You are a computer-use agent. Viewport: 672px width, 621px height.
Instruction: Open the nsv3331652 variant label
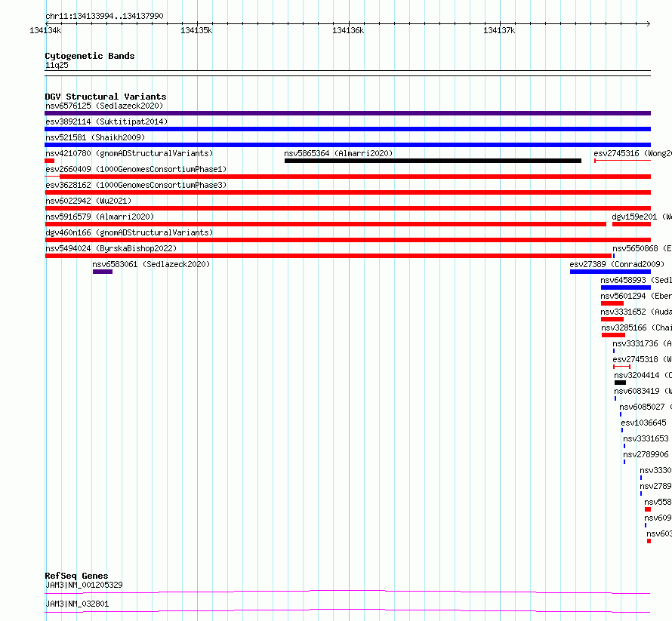(x=636, y=312)
